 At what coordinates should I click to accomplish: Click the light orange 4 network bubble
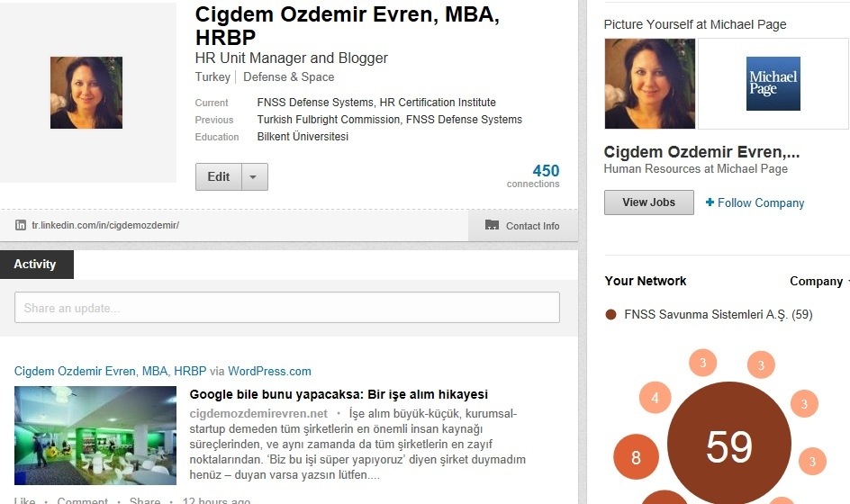(x=655, y=397)
